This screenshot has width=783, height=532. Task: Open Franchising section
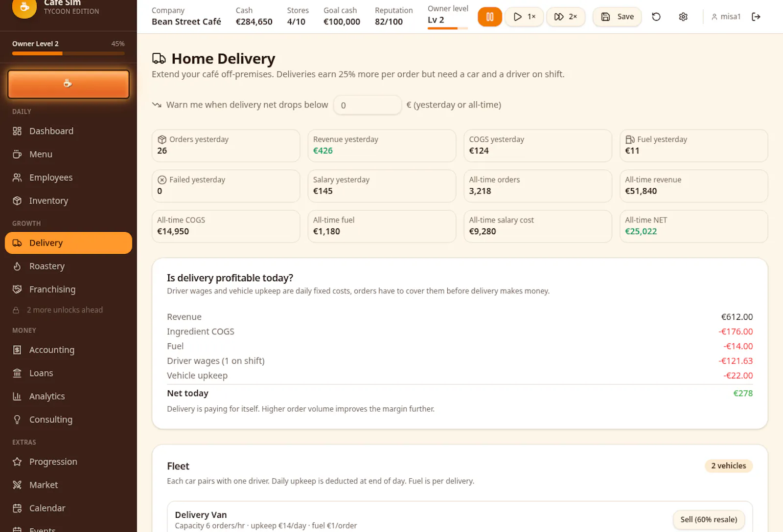(69, 289)
